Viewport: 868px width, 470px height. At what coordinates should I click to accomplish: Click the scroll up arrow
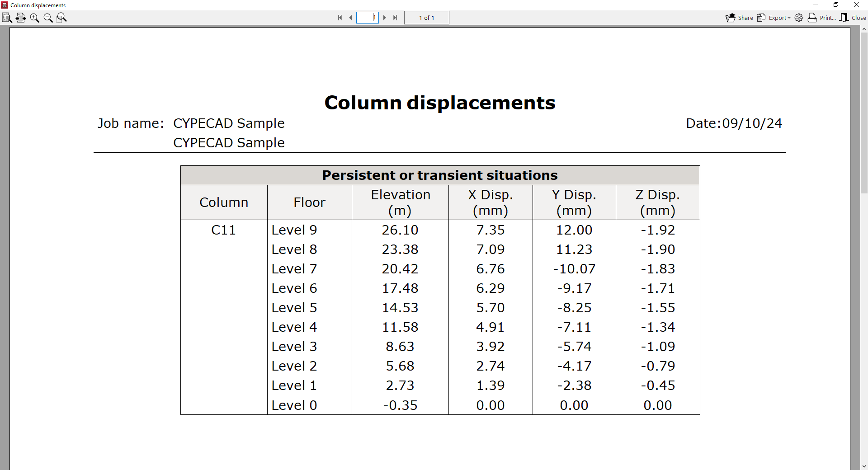[864, 29]
